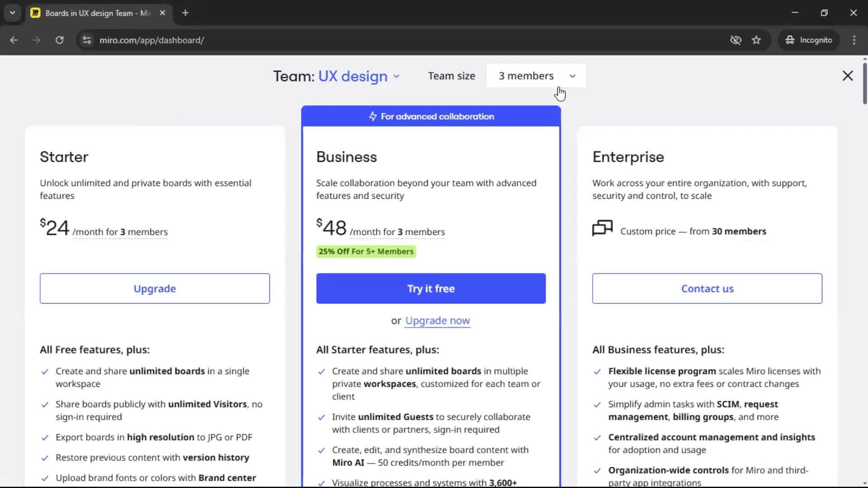This screenshot has width=868, height=488.
Task: Click the checkmark beside Share boards publicly
Action: coord(45,405)
